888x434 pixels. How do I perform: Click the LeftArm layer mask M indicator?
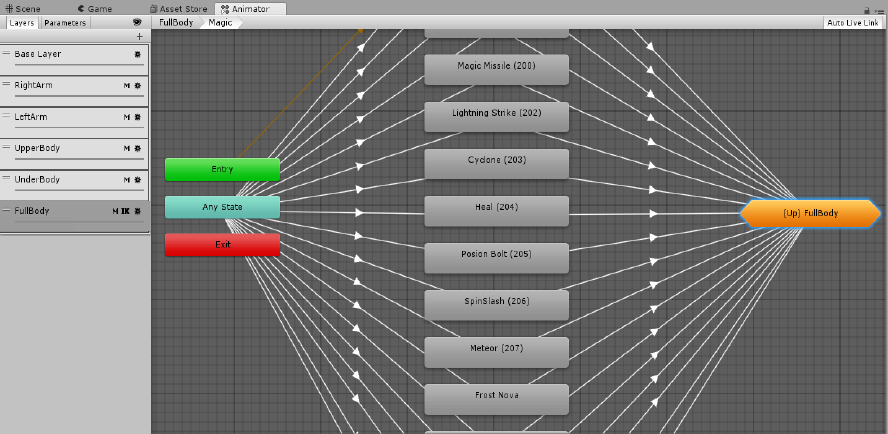(x=127, y=117)
